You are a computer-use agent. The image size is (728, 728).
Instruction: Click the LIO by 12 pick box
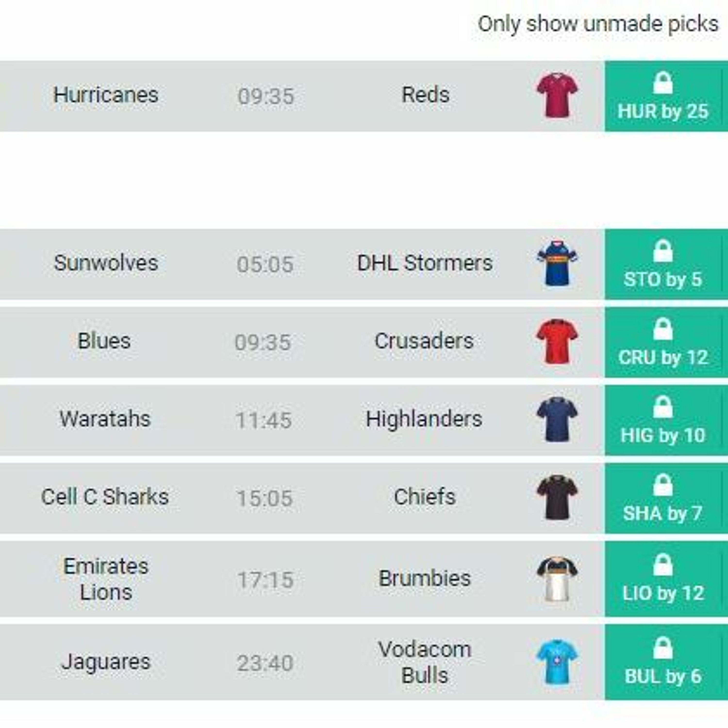(x=663, y=579)
